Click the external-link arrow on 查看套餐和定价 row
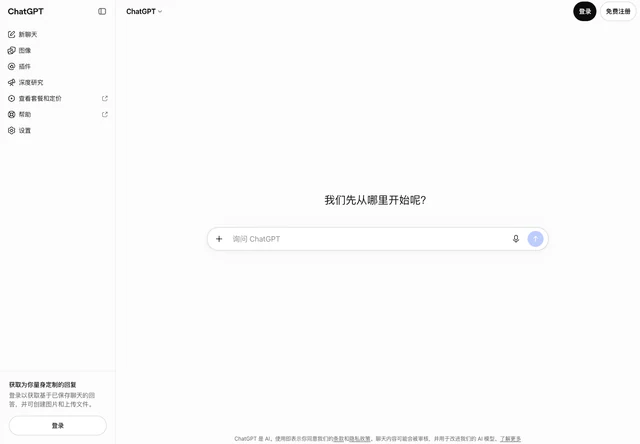This screenshot has width=640, height=444. click(x=105, y=98)
